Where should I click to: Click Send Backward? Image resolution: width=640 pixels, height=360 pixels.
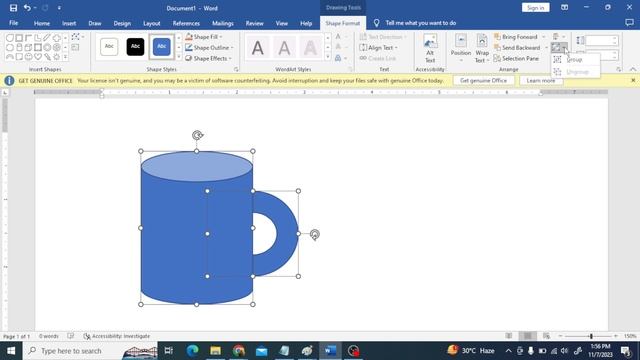click(x=517, y=48)
